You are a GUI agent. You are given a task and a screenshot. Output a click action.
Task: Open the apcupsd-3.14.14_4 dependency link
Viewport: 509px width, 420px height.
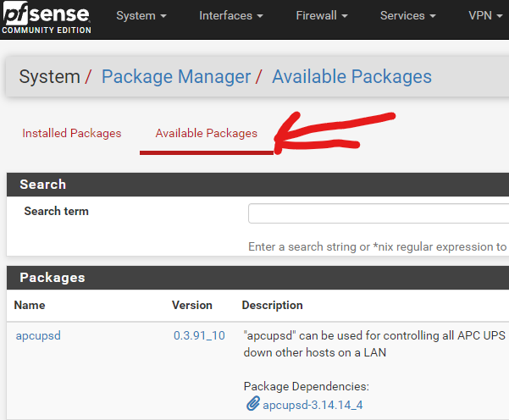[x=313, y=405]
